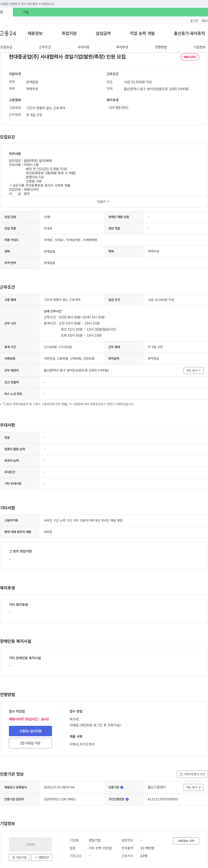
Task: Jump to the 우대사항 section tab
Action: coord(83,47)
